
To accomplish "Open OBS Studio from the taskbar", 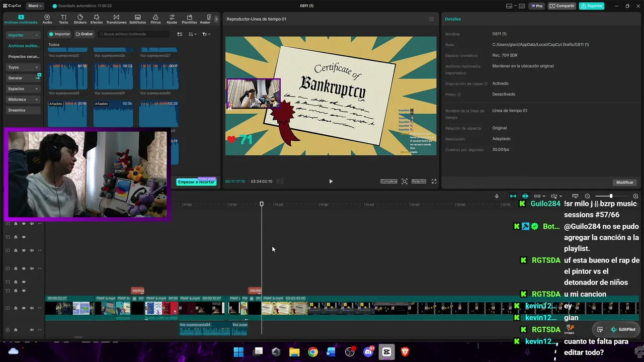I will (350, 352).
